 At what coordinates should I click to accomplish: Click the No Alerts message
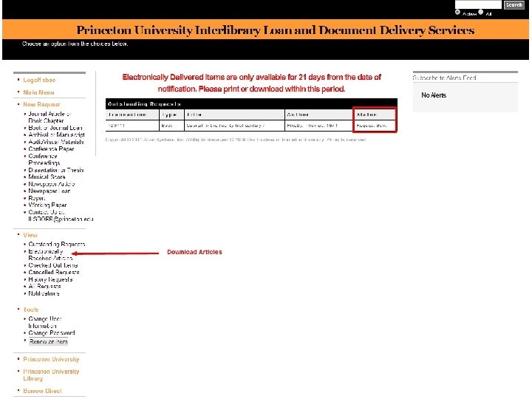point(434,95)
